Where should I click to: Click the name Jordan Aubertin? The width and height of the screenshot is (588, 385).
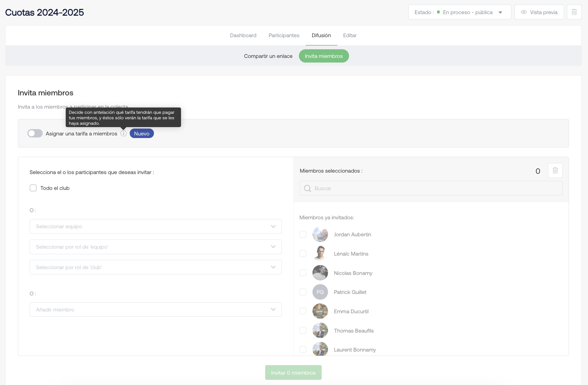[x=353, y=235]
